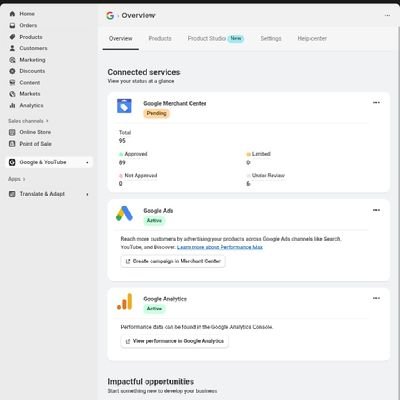Click the Point of Sale icon
400x400 pixels.
(x=12, y=144)
